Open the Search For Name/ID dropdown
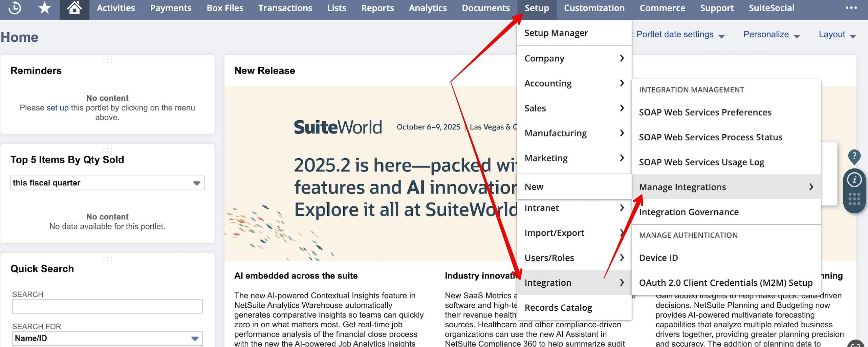This screenshot has height=347, width=868. click(x=107, y=338)
